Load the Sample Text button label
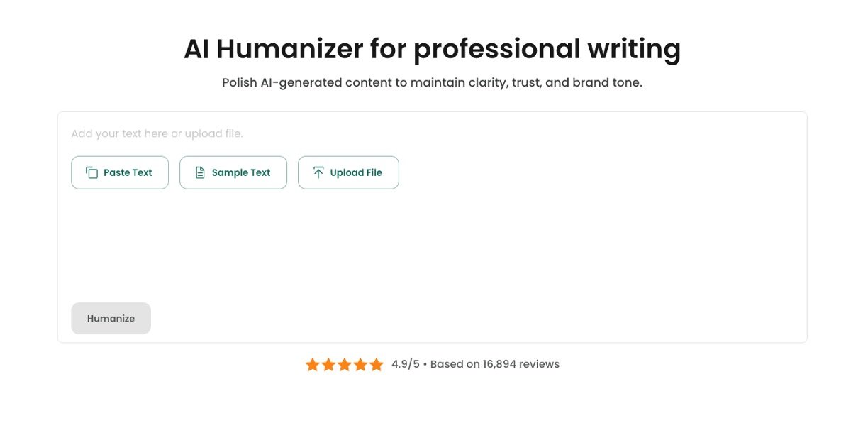Image resolution: width=868 pixels, height=423 pixels. [x=241, y=172]
